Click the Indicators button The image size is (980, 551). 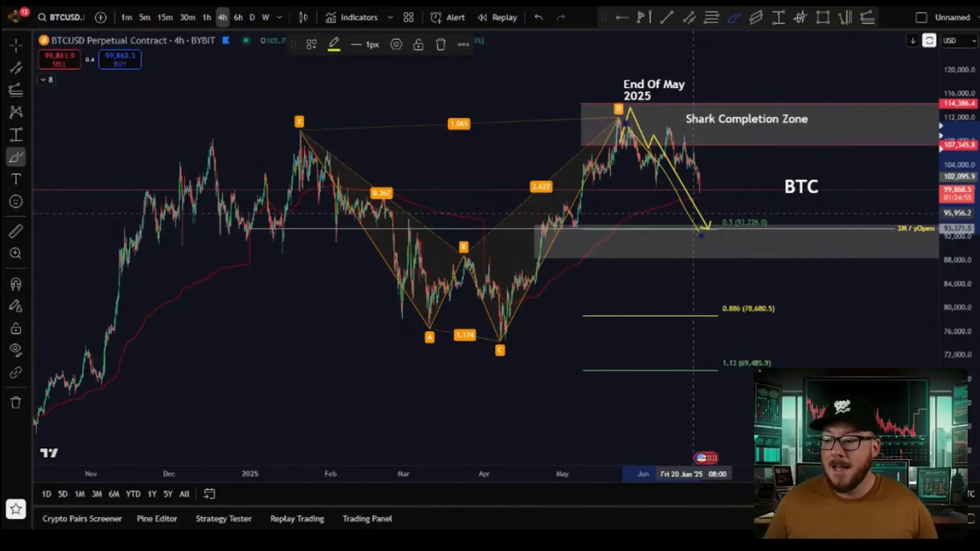pos(352,17)
